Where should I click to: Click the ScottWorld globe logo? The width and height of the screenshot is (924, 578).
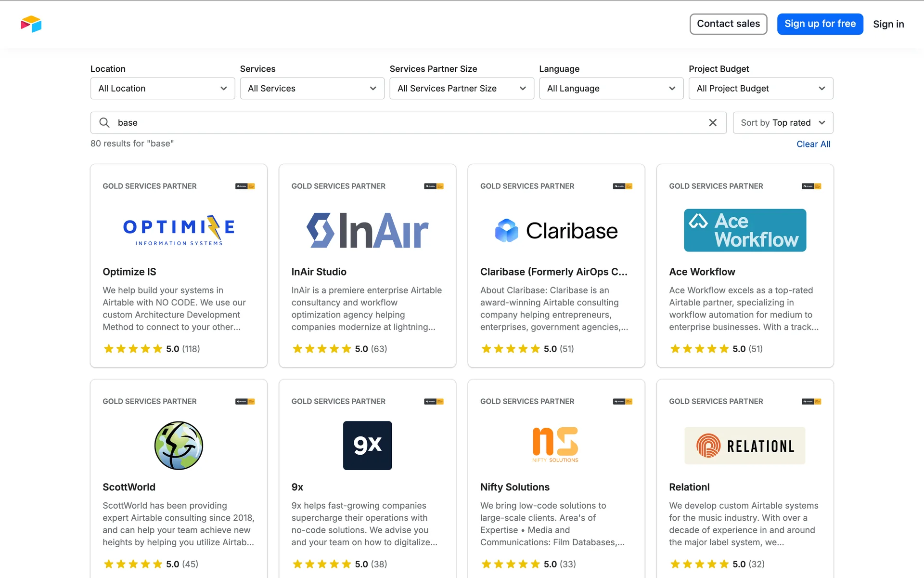tap(179, 446)
